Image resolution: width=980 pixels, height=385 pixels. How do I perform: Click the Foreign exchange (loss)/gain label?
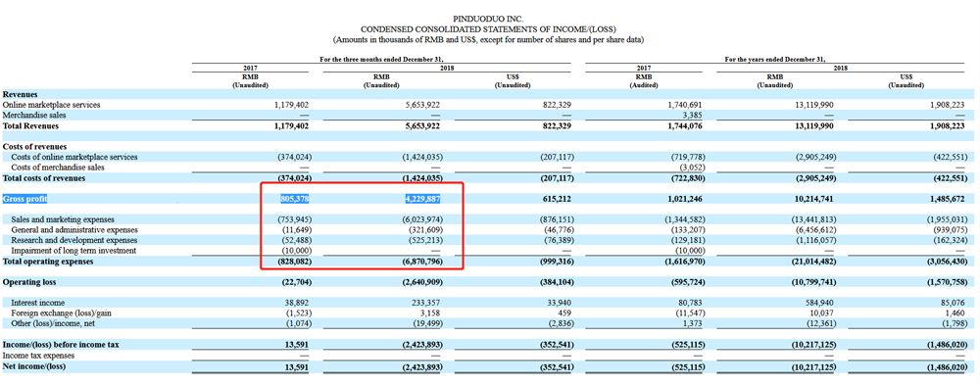coord(61,313)
